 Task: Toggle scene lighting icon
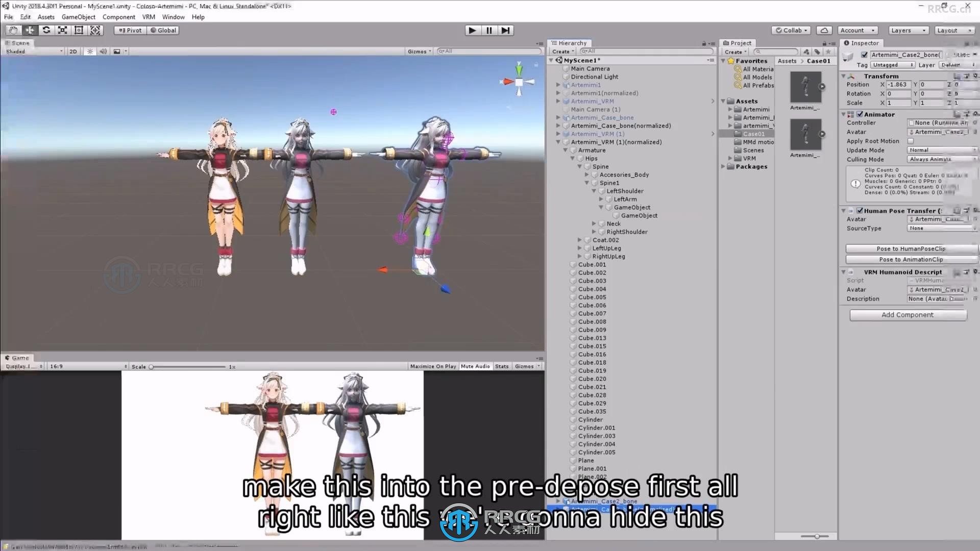coord(90,51)
